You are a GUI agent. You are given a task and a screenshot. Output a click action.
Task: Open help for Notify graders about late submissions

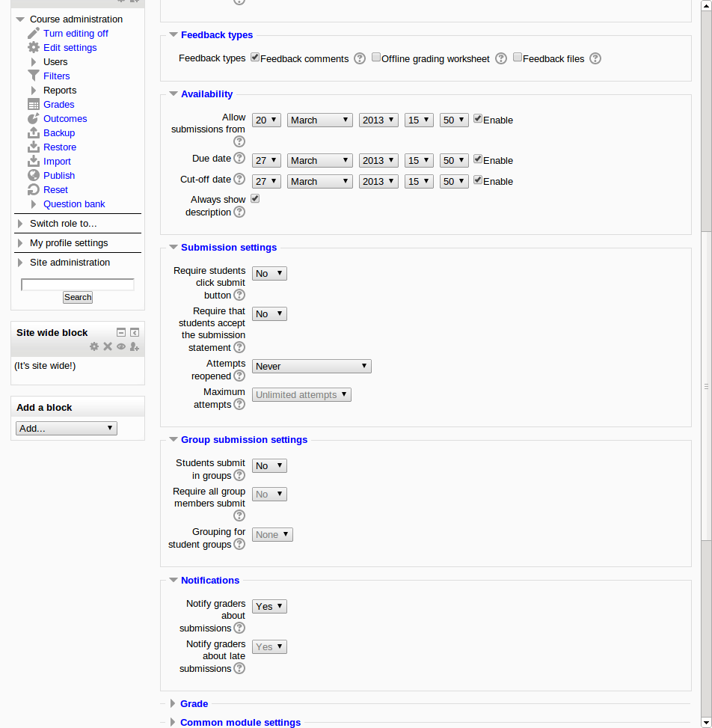click(x=239, y=668)
